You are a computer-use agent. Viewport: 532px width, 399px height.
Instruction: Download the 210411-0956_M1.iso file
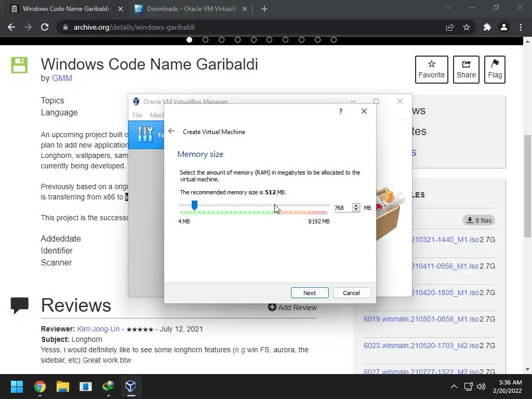[x=445, y=266]
